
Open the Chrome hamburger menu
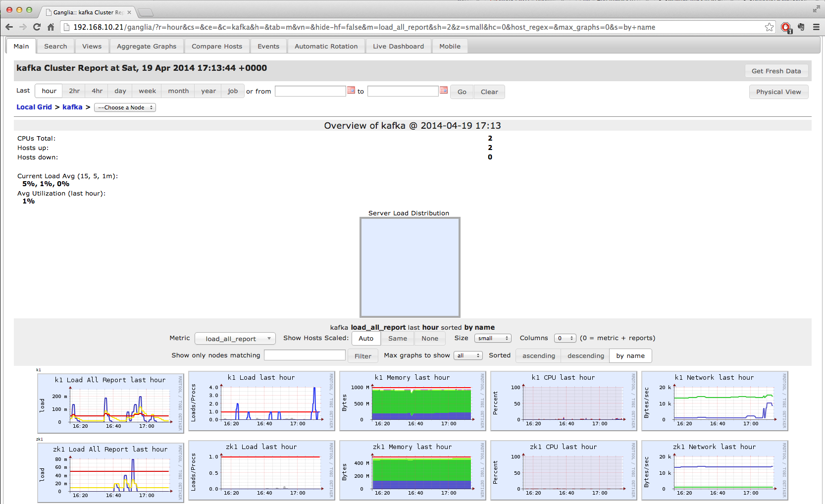816,27
